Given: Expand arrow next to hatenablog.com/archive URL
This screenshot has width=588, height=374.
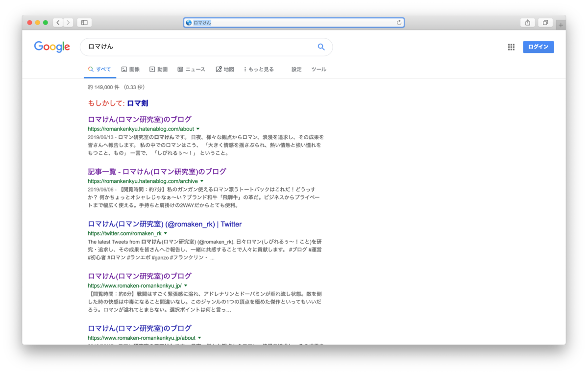Looking at the screenshot, I should [202, 181].
